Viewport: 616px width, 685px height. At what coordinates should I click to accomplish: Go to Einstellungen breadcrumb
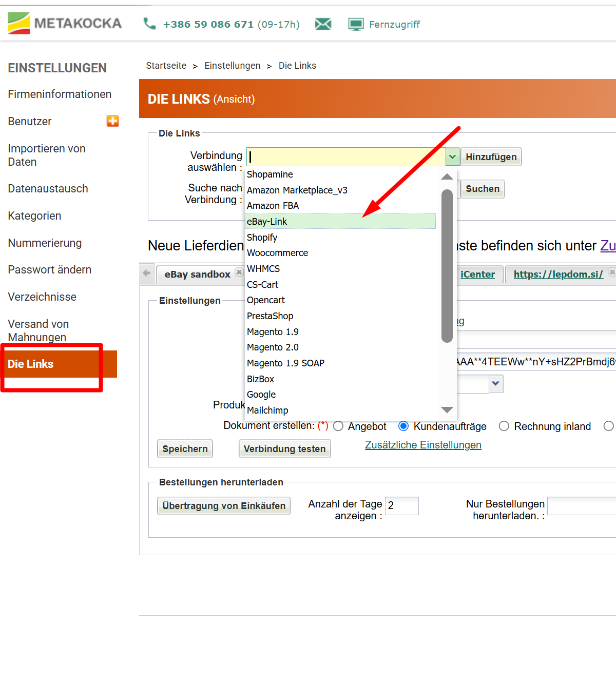[x=232, y=66]
